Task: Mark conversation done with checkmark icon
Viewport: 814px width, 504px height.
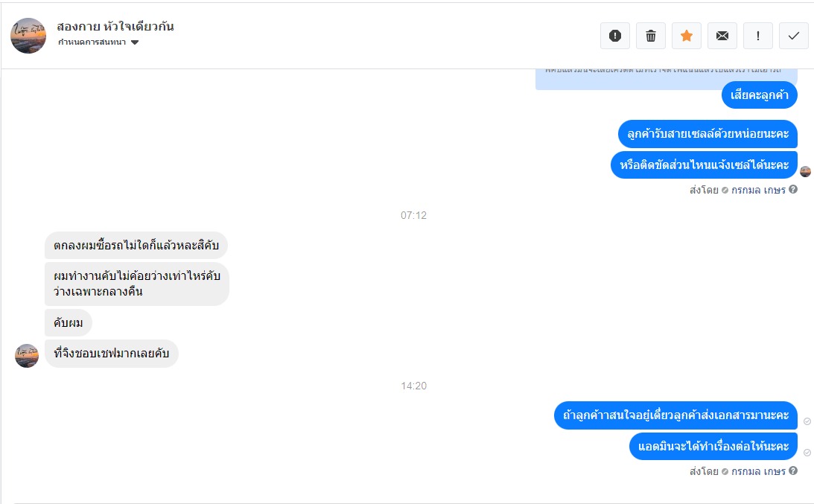Action: [794, 36]
